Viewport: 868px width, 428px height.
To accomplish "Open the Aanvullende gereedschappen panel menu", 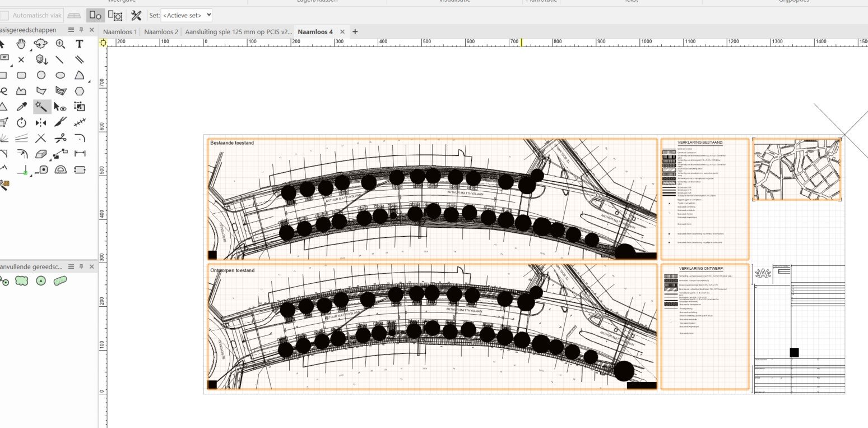I will point(72,266).
